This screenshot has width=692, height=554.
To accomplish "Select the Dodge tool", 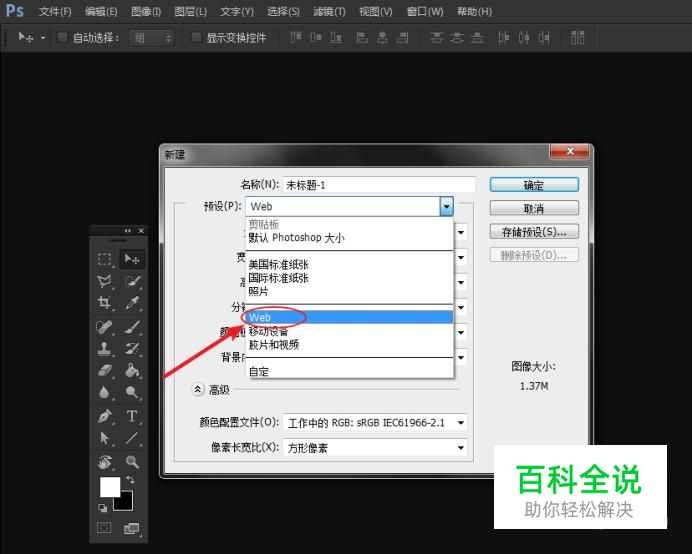I will (x=132, y=392).
